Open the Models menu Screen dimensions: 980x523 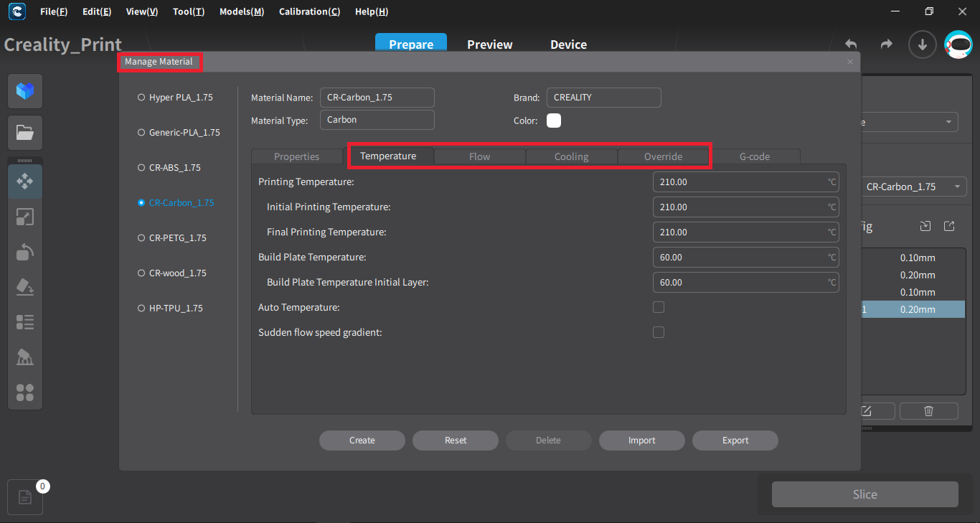242,11
